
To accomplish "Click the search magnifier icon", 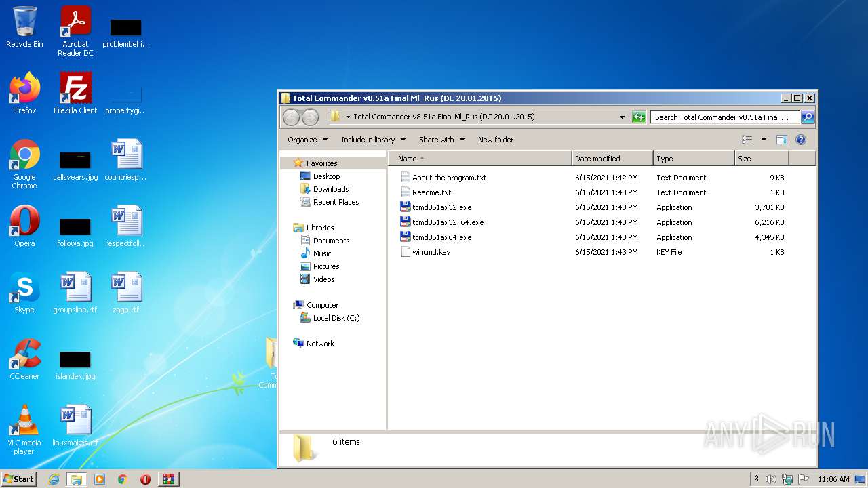I will coord(807,117).
